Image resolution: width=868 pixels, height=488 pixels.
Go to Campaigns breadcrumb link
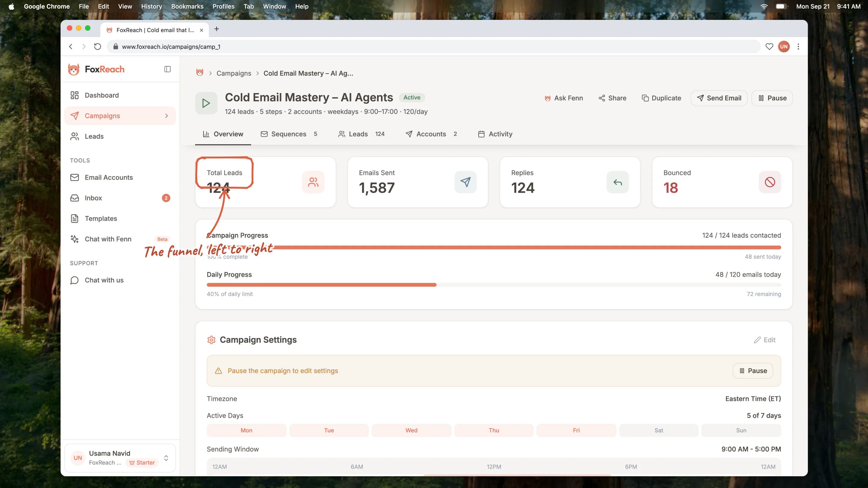pos(234,73)
